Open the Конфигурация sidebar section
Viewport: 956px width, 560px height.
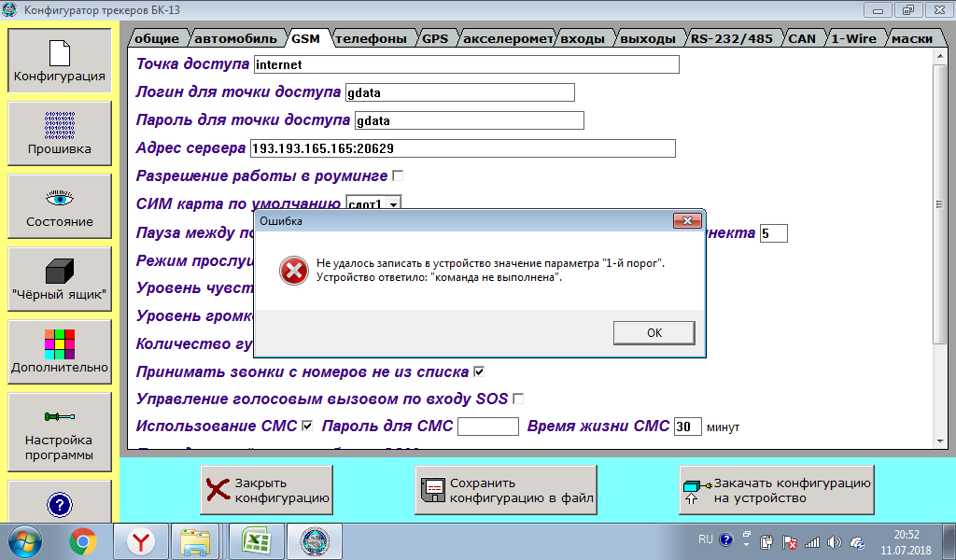click(x=59, y=60)
